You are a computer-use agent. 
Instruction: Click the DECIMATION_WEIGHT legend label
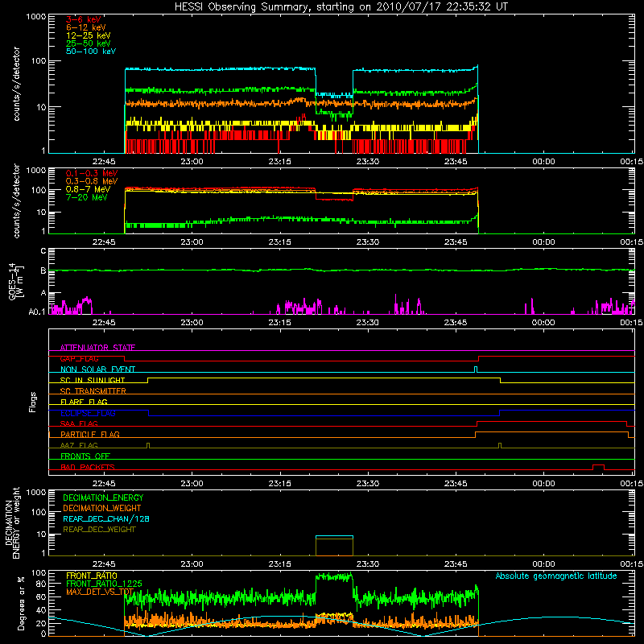click(102, 508)
